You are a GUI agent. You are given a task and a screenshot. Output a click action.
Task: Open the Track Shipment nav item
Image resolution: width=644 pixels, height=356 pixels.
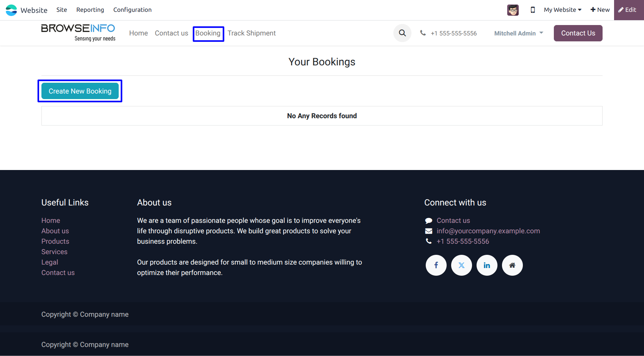pos(252,33)
